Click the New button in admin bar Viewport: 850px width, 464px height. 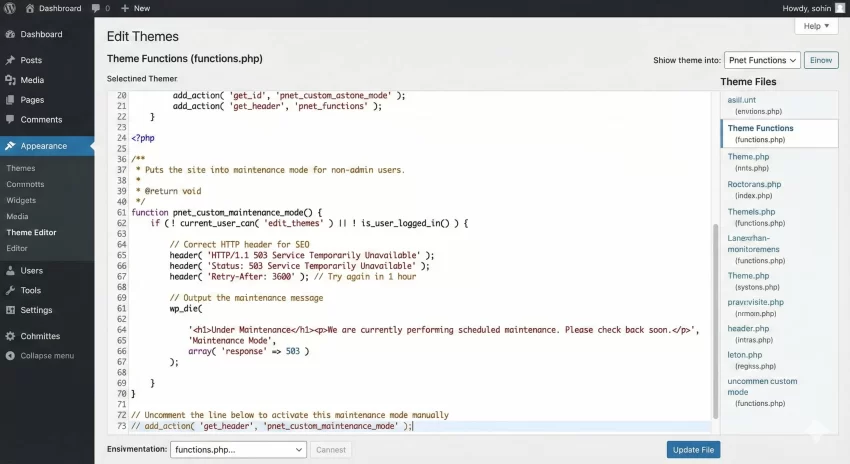(135, 8)
